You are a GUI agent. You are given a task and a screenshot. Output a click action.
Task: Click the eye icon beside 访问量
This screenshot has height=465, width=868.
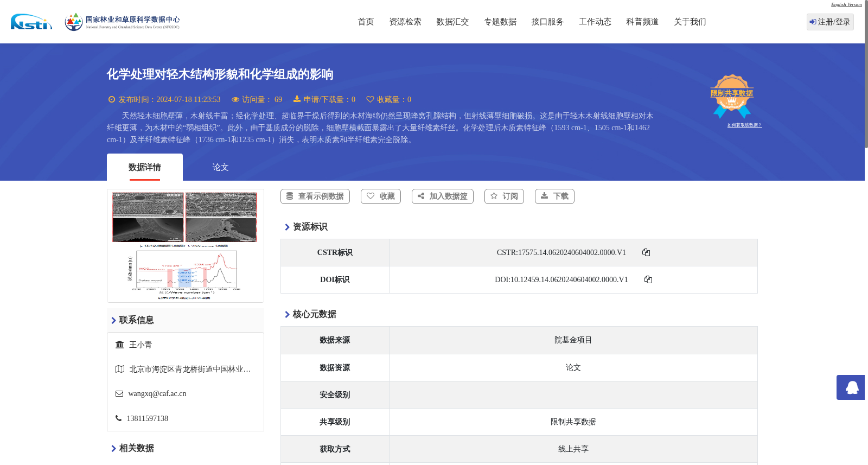tap(235, 99)
